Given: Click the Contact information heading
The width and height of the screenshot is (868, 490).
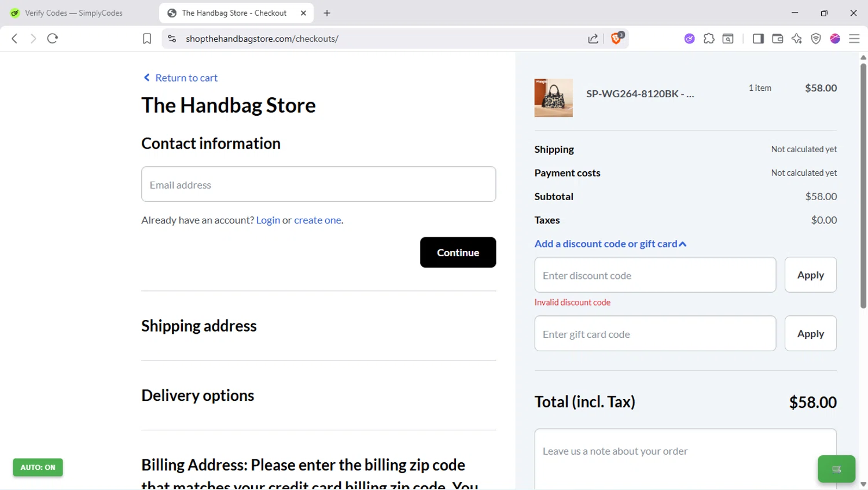Looking at the screenshot, I should pos(211,143).
